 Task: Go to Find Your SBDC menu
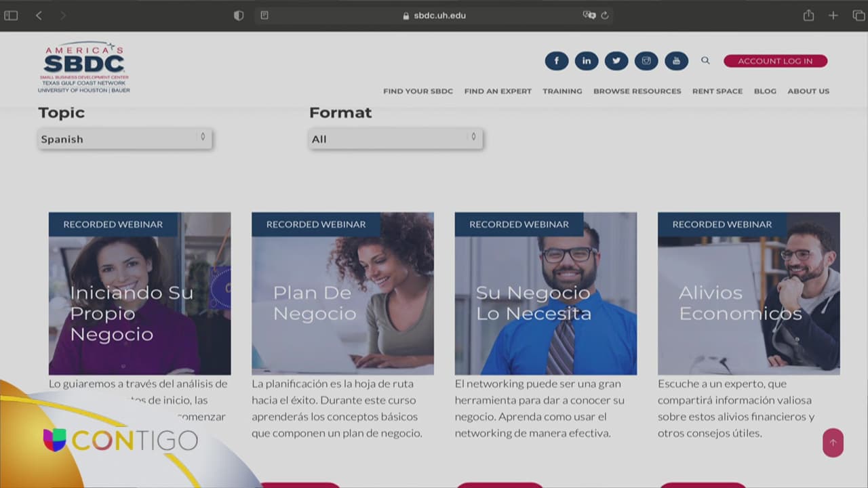tap(418, 91)
